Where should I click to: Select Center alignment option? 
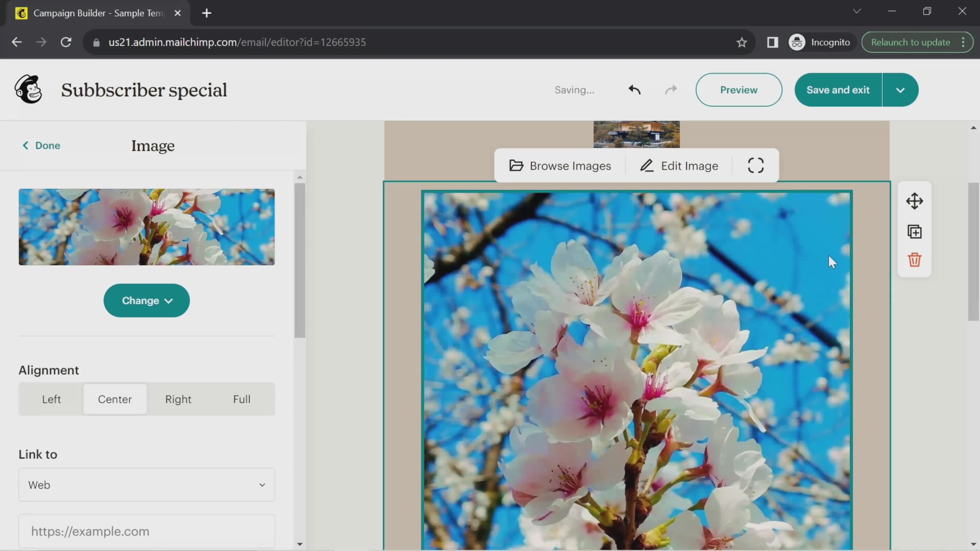pyautogui.click(x=115, y=399)
